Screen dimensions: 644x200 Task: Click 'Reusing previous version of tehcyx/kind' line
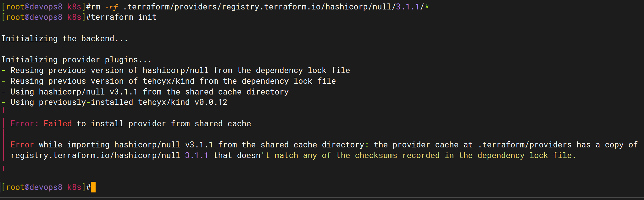coord(103,81)
